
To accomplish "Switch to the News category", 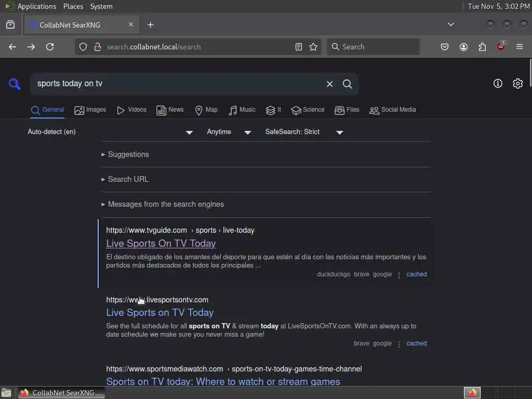I will (170, 110).
